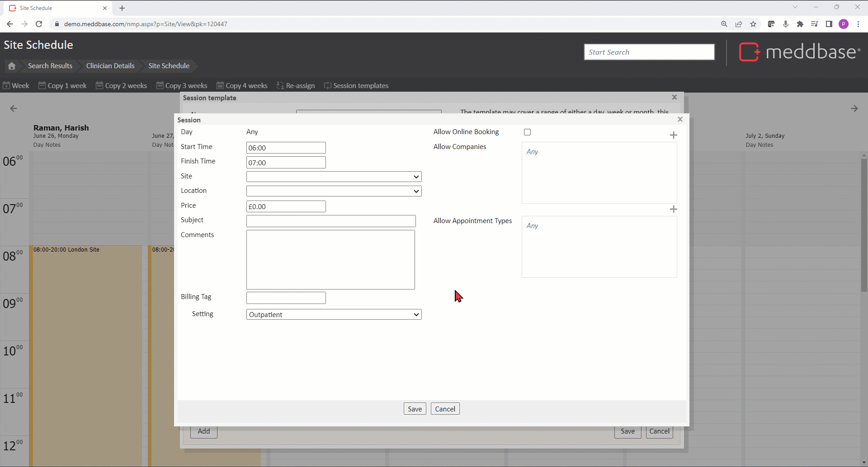868x467 pixels.
Task: Close the Session dialog with X
Action: pyautogui.click(x=680, y=119)
